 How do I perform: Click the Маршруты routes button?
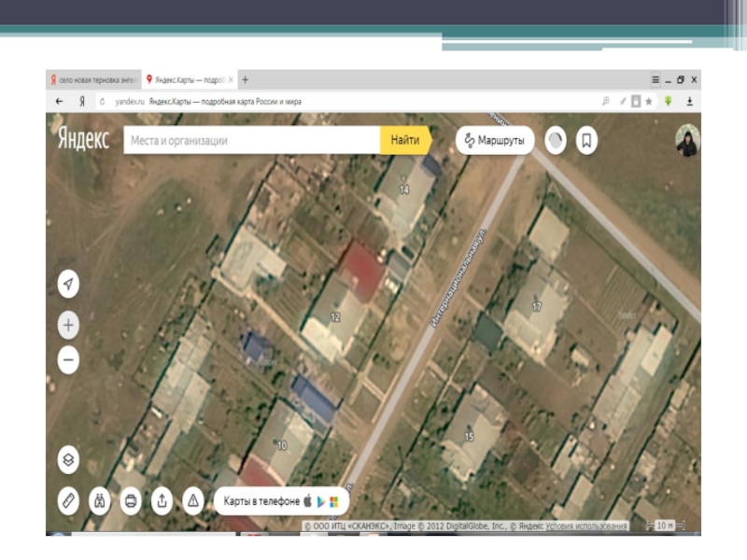point(494,141)
